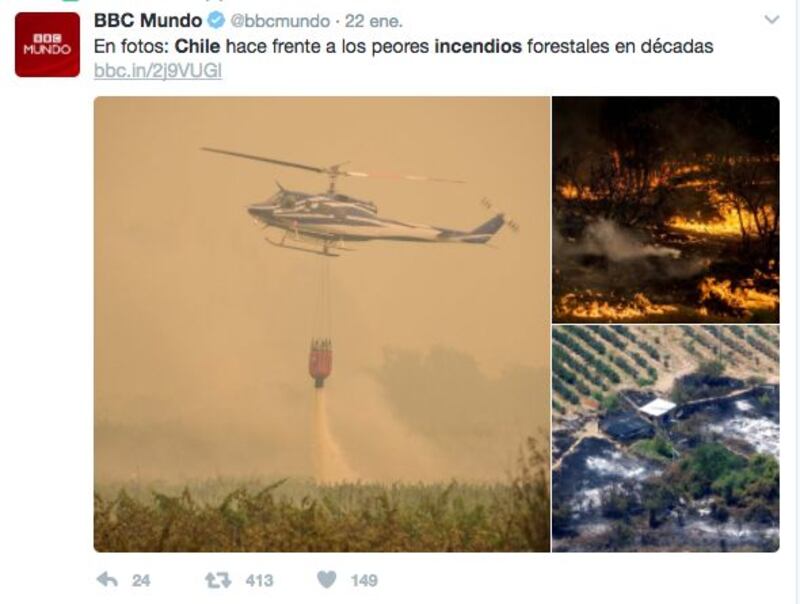This screenshot has height=604, width=800.
Task: Click the @bbcmundo handle
Action: [x=280, y=21]
